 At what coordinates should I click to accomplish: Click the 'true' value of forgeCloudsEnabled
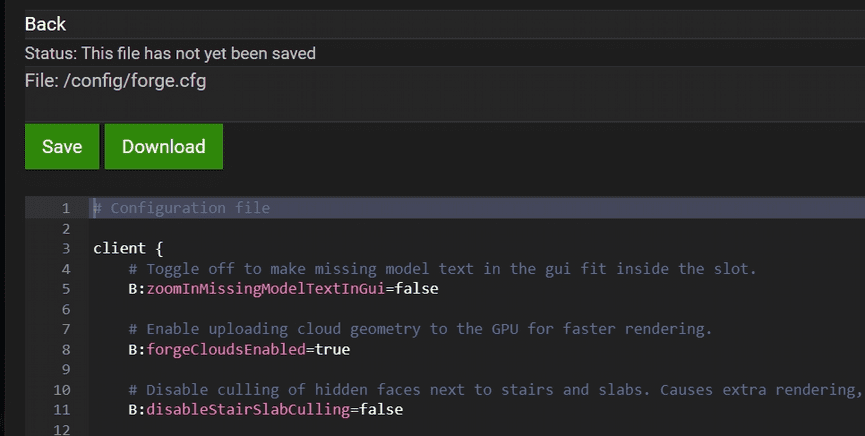332,349
